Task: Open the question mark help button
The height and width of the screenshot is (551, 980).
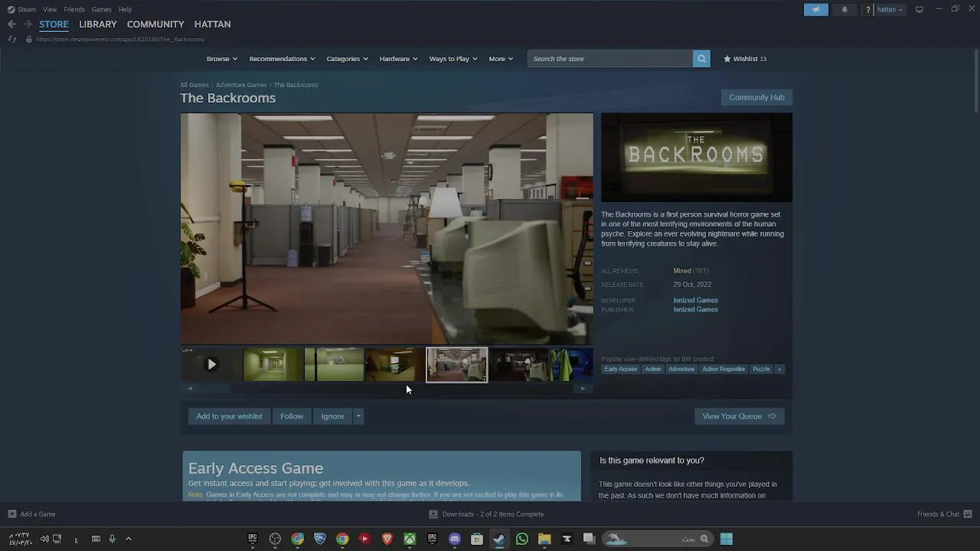Action: click(867, 9)
